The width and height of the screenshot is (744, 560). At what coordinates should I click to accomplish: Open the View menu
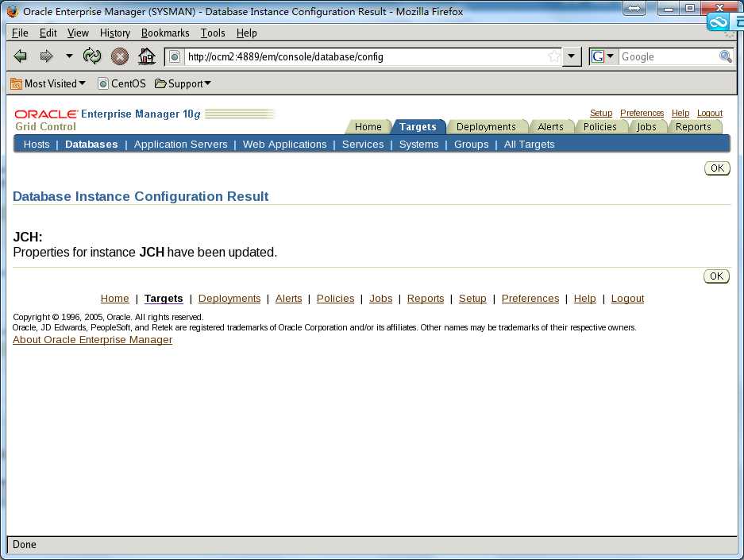coord(78,33)
